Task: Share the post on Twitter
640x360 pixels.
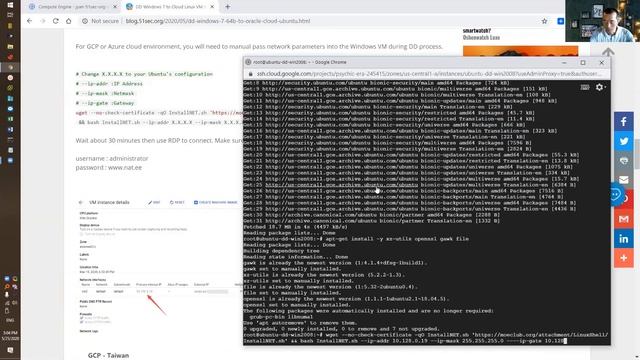Action: tap(624, 141)
